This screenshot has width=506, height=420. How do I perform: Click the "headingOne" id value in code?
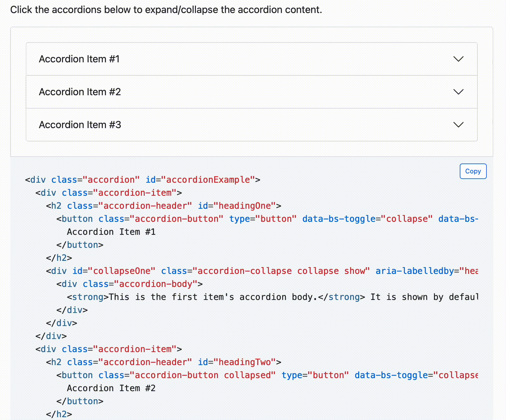tap(245, 206)
